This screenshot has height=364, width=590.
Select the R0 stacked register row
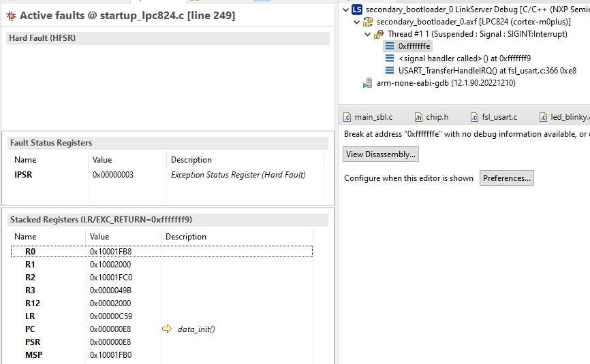[161, 252]
